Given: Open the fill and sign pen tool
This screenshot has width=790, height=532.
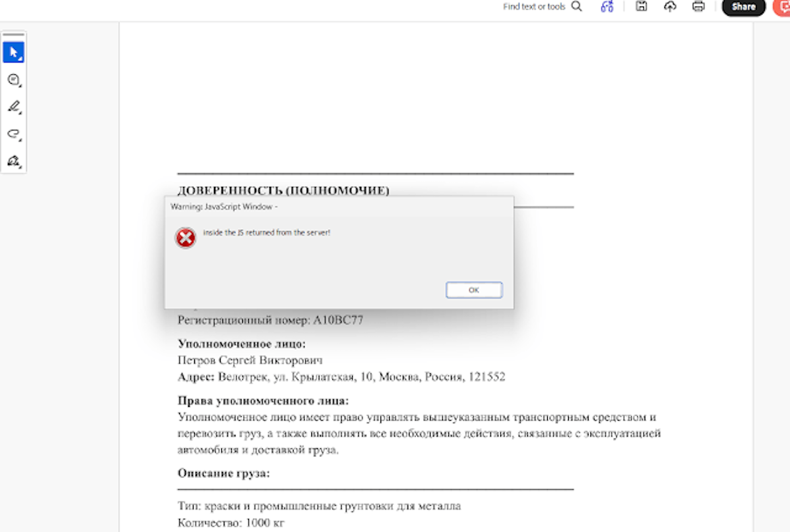Looking at the screenshot, I should point(13,161).
